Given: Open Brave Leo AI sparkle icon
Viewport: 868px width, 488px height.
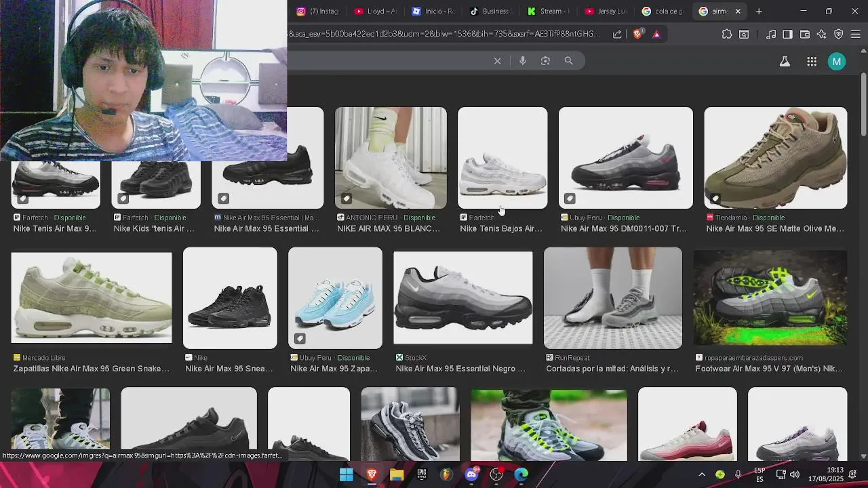Looking at the screenshot, I should [821, 34].
